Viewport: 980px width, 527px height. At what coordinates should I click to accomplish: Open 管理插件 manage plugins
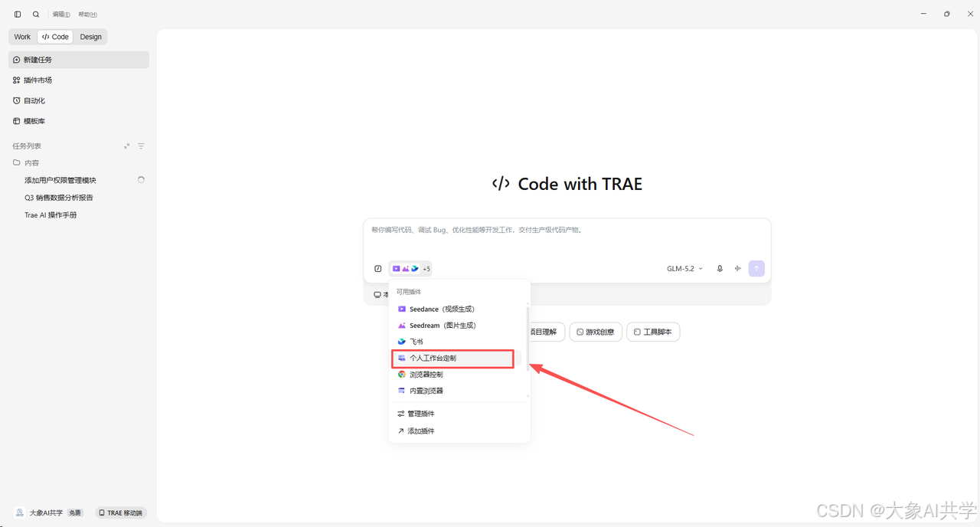point(459,414)
